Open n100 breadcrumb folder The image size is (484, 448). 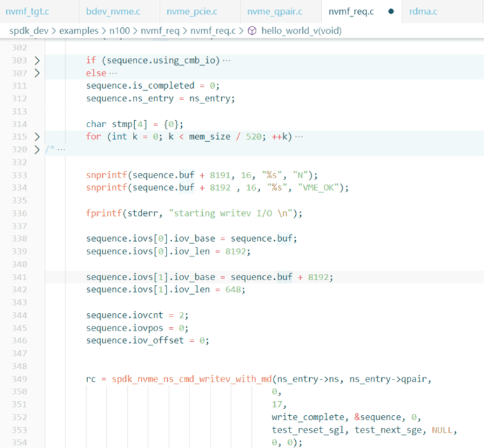click(x=120, y=31)
